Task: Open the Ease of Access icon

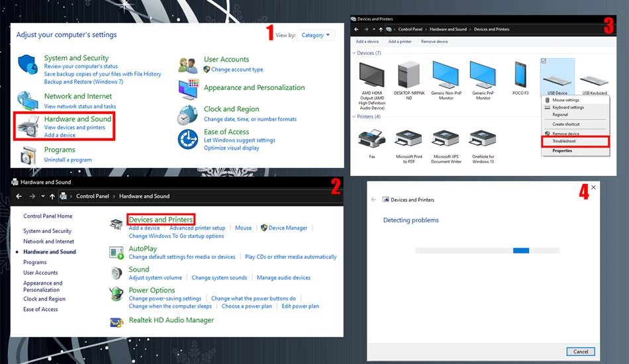Action: tap(188, 140)
